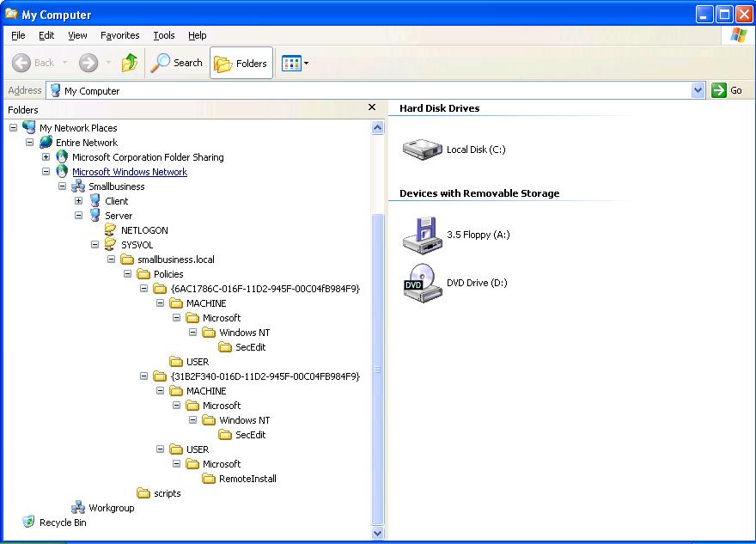Click the Back arrow toolbar icon
The width and height of the screenshot is (756, 544).
pyautogui.click(x=21, y=63)
